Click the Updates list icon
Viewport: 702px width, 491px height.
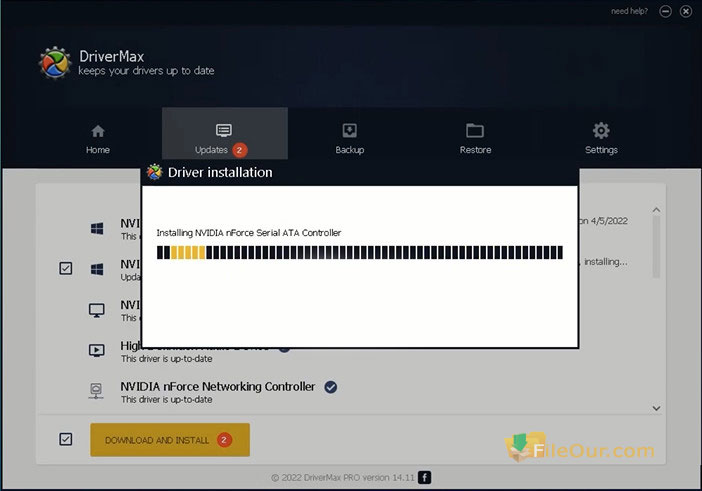(x=224, y=130)
